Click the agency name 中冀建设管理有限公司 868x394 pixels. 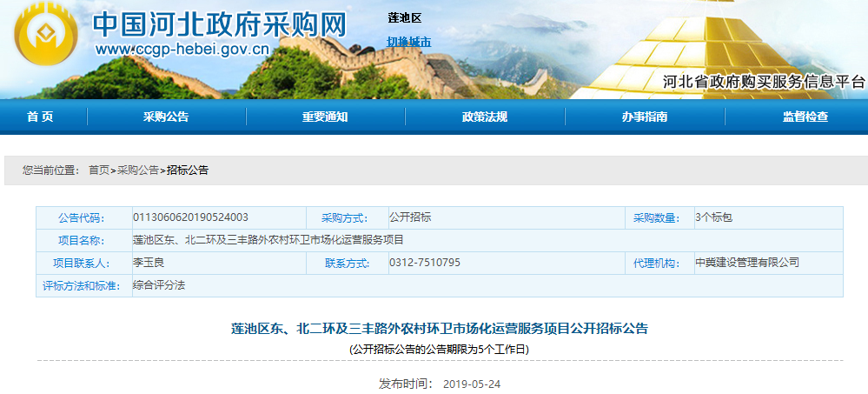[746, 263]
